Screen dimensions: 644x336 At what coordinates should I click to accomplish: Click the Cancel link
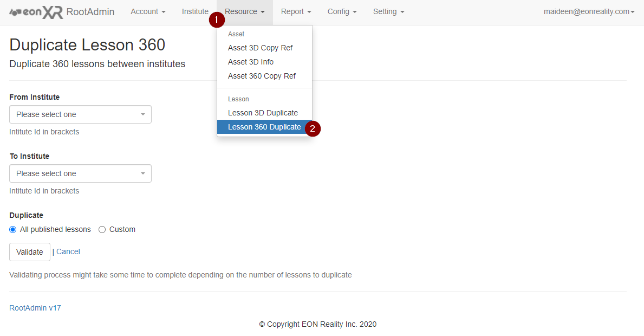(x=68, y=251)
